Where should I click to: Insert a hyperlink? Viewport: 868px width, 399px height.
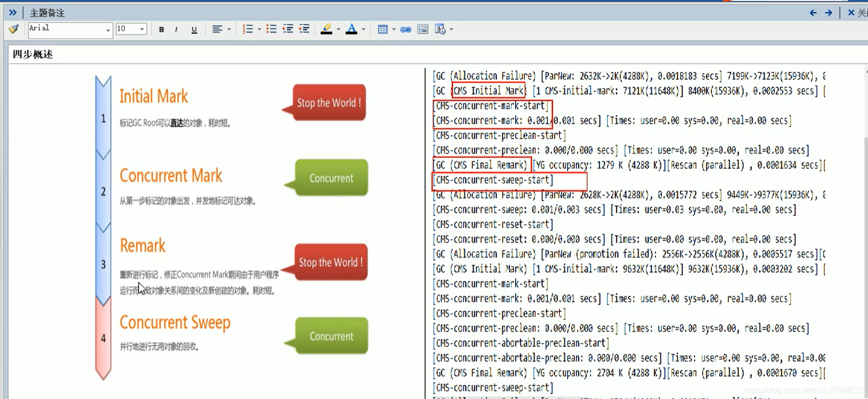pos(406,30)
